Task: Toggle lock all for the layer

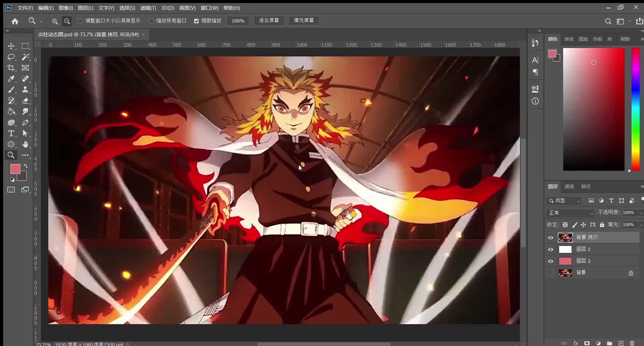Action: point(602,225)
